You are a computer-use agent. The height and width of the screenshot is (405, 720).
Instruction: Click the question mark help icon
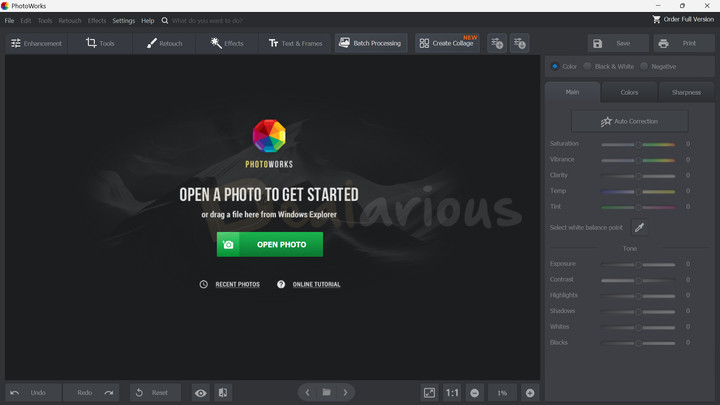click(x=281, y=284)
